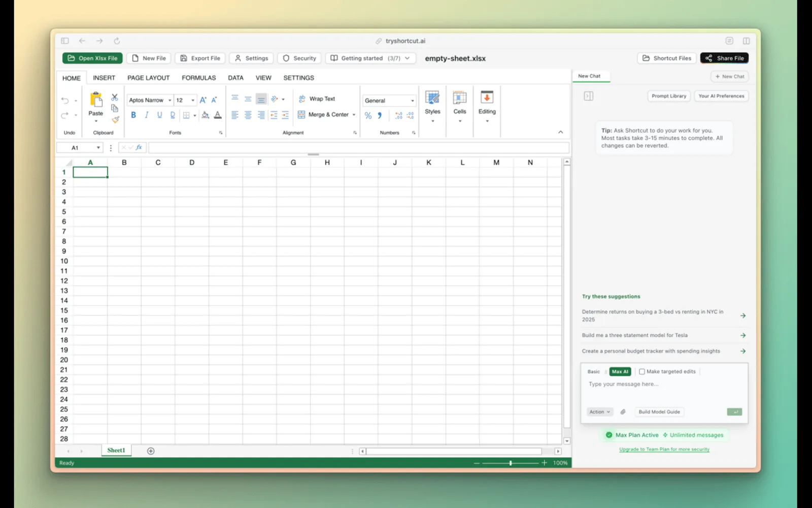812x508 pixels.
Task: Follow the Upgrade to Team Plan link
Action: [664, 450]
